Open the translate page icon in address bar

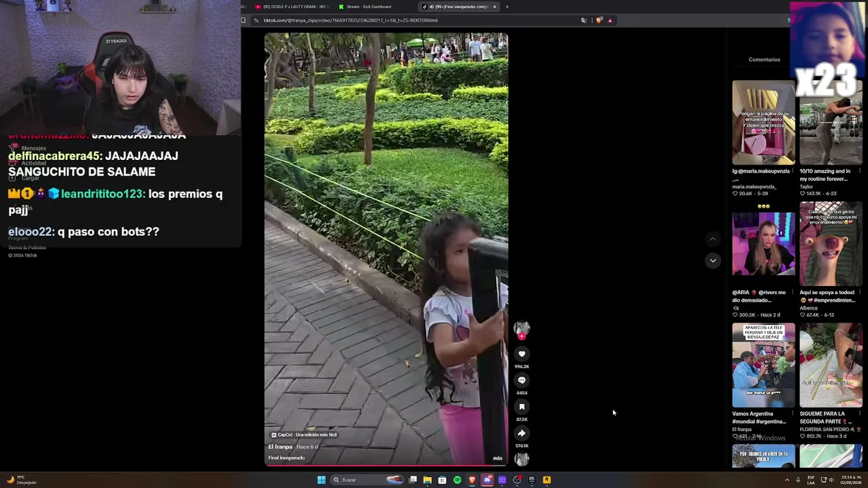(x=583, y=20)
